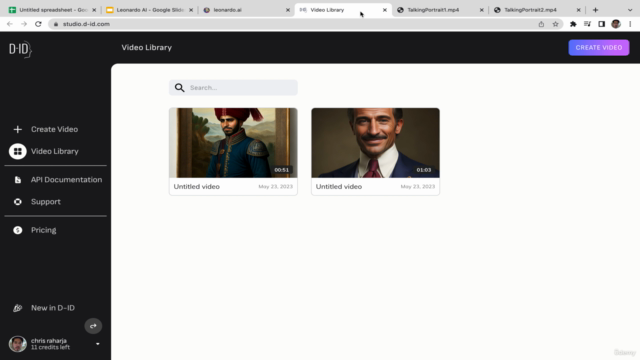Click the Untitled video title of 00:51 video

(x=197, y=187)
